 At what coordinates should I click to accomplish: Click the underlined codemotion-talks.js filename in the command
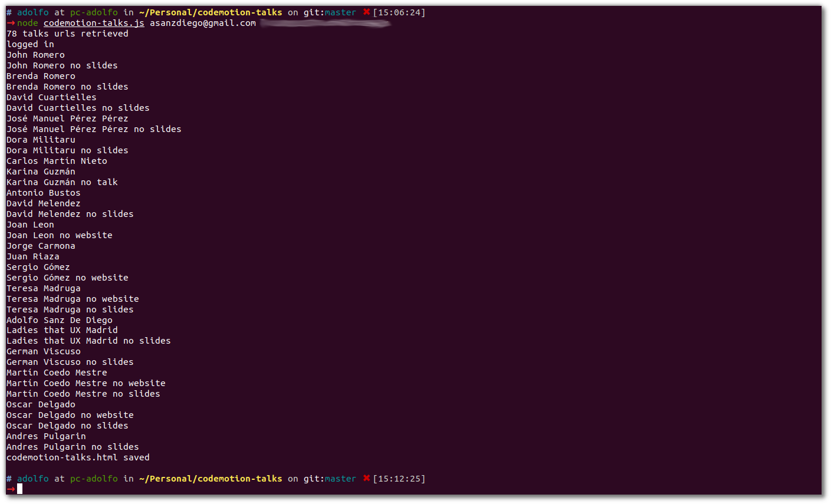(x=94, y=23)
